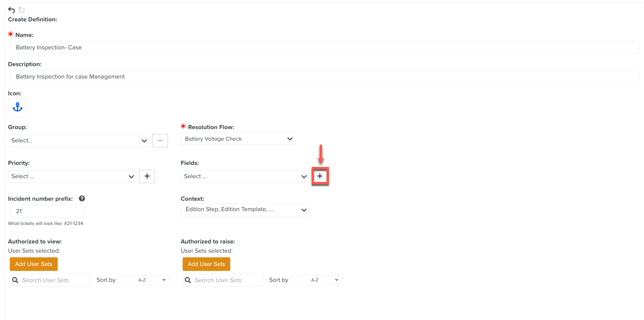Click the minus button beside Group
The image size is (644, 320).
click(x=160, y=141)
